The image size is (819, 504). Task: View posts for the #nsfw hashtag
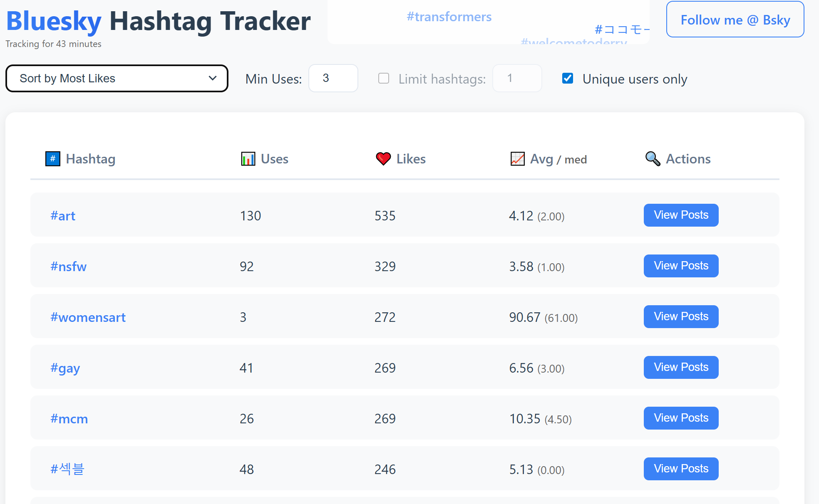(681, 266)
